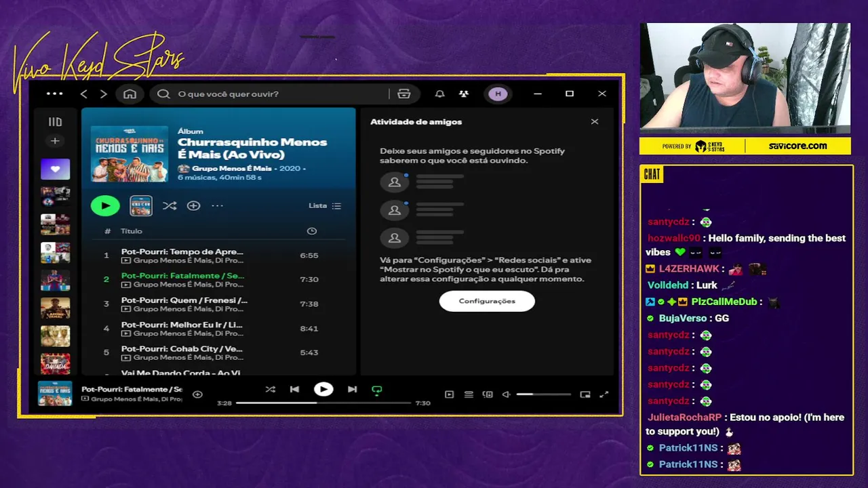Viewport: 868px width, 488px height.
Task: Seek in the song progress bar
Action: pos(323,403)
